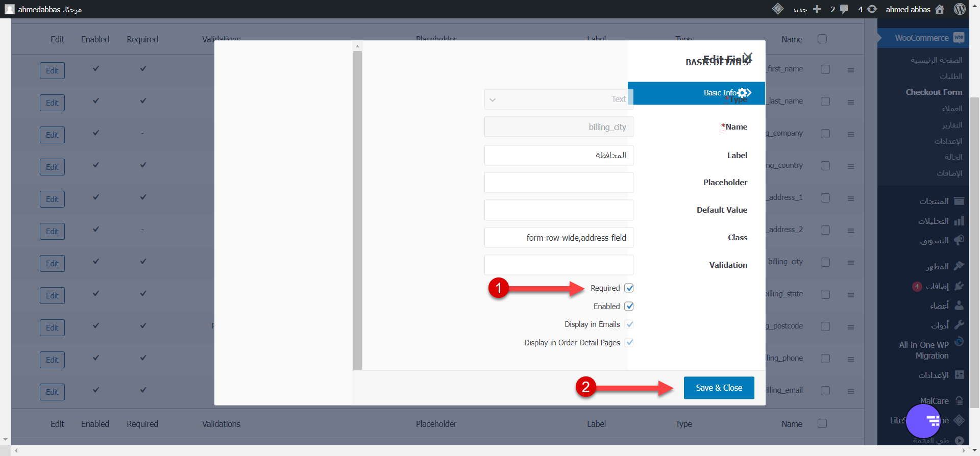Open the Type dropdown showing Text
The image size is (980, 456).
click(x=558, y=99)
